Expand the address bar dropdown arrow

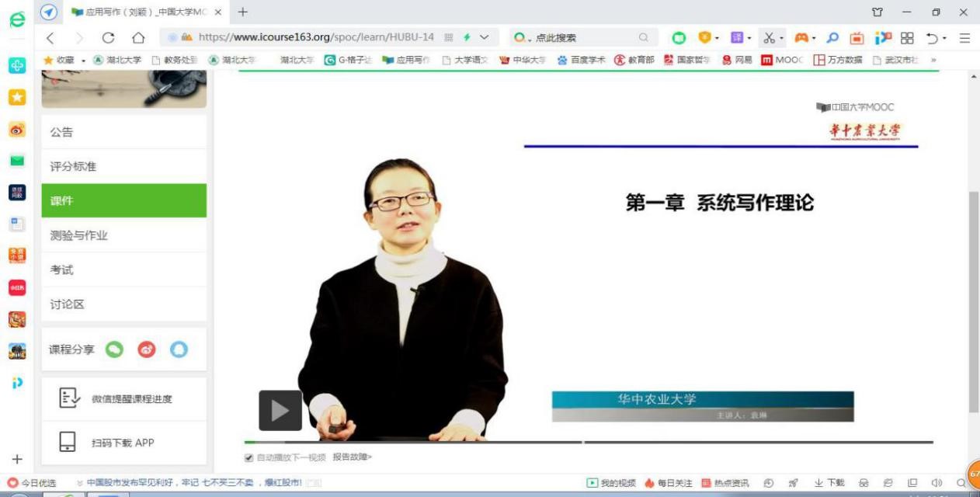[485, 37]
